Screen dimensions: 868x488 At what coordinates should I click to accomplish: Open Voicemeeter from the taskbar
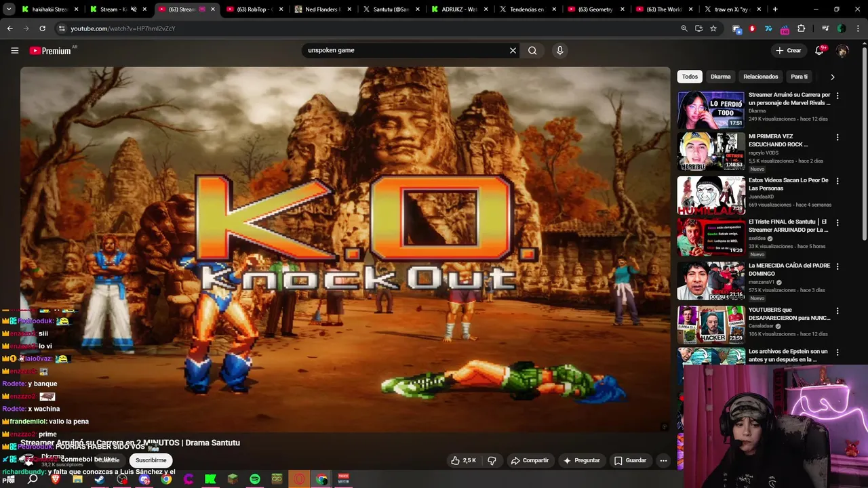coord(344,479)
